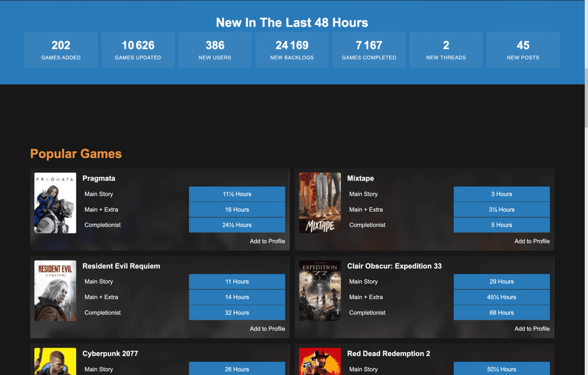
Task: Click Mixtape's 3½ Hours Main + Extra value
Action: point(502,210)
